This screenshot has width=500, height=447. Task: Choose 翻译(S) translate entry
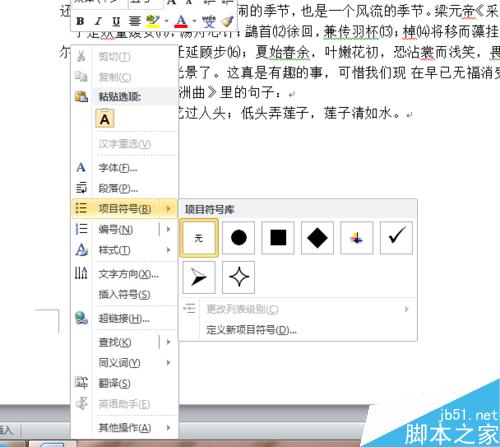[x=114, y=383]
